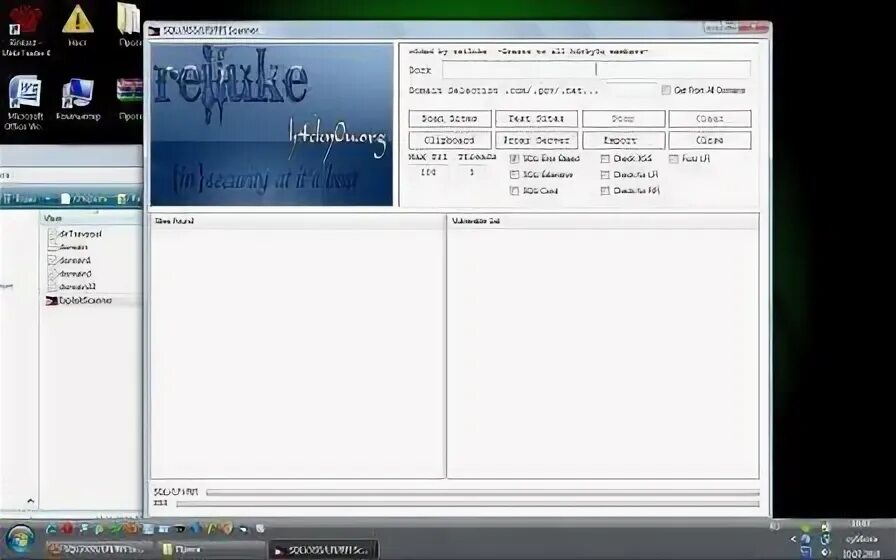This screenshot has width=896, height=560.
Task: Click the Clipboard button
Action: (450, 141)
